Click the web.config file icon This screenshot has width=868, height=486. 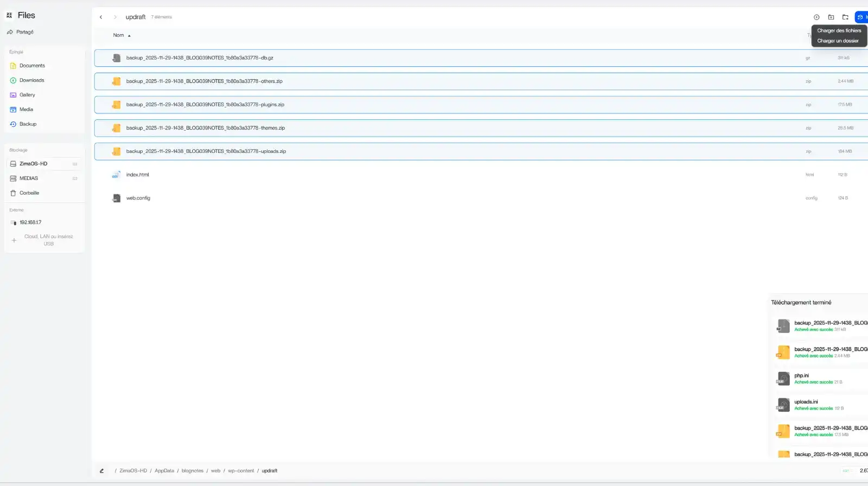click(116, 199)
